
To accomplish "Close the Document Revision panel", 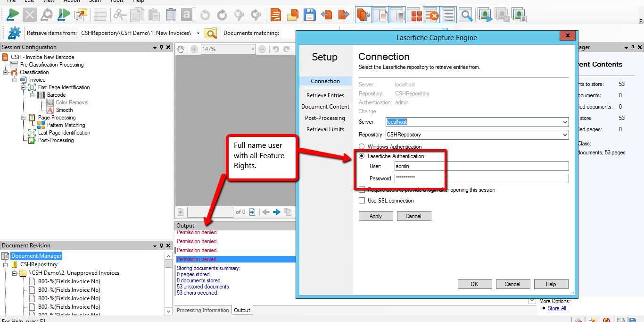I will [168, 246].
